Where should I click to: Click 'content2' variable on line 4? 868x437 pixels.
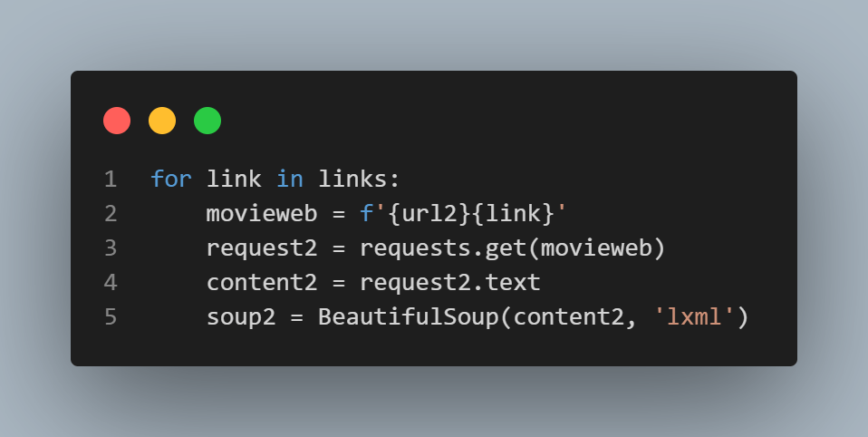click(262, 283)
